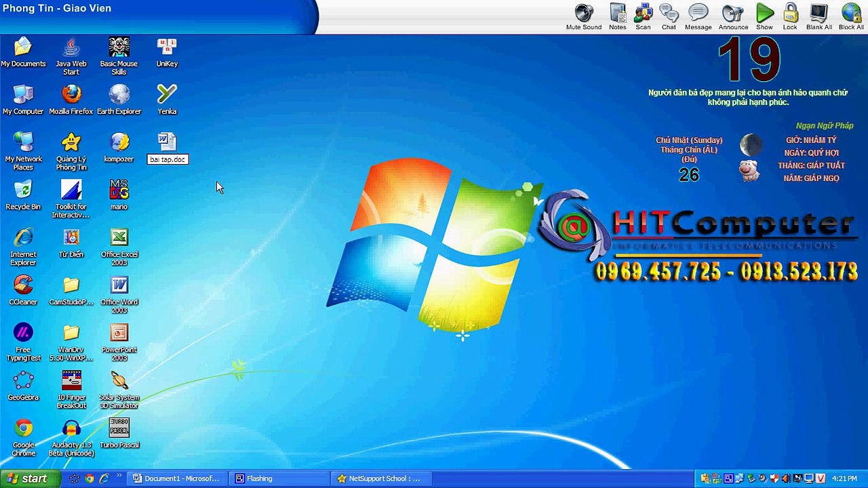868x488 pixels.
Task: Click the Chrome quick launch icon
Action: tap(90, 479)
